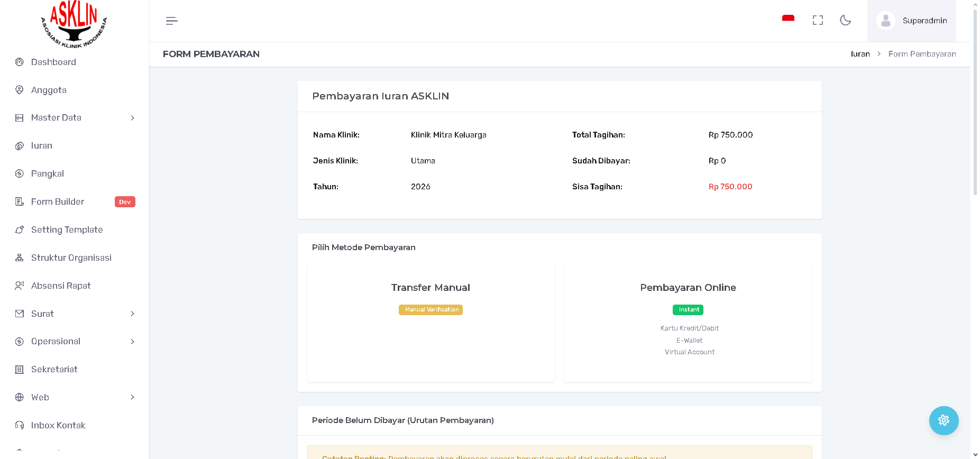Enter fullscreen mode using the fullscreen icon
Screen dimensions: 980x459
click(818, 20)
